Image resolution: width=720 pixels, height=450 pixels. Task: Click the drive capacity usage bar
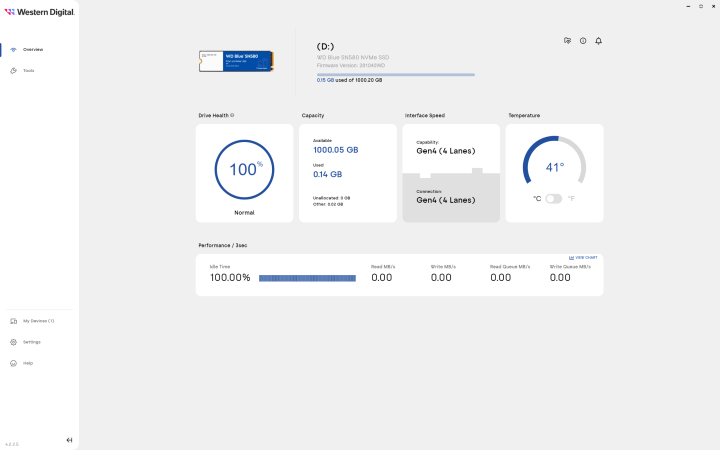(396, 74)
